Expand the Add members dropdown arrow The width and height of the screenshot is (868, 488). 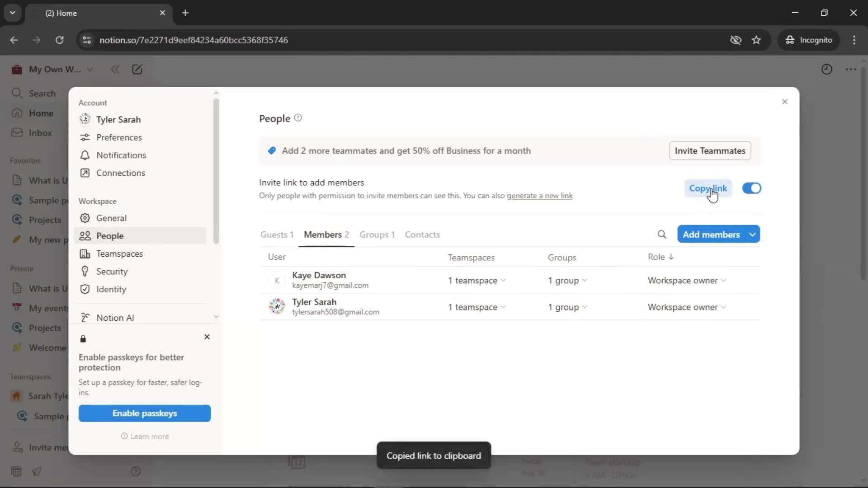click(753, 234)
